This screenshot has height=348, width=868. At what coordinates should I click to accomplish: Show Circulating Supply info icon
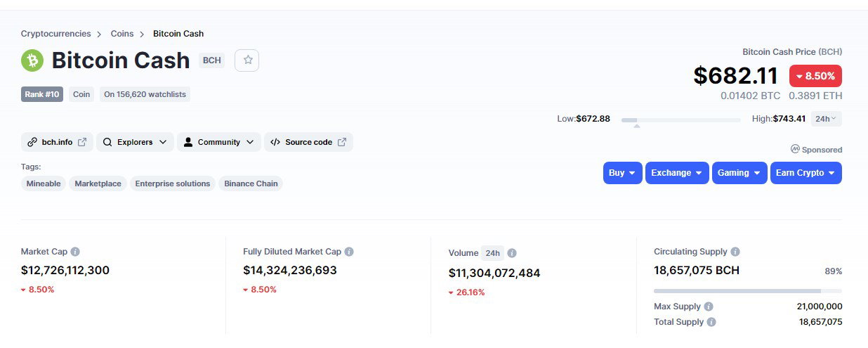tap(735, 252)
